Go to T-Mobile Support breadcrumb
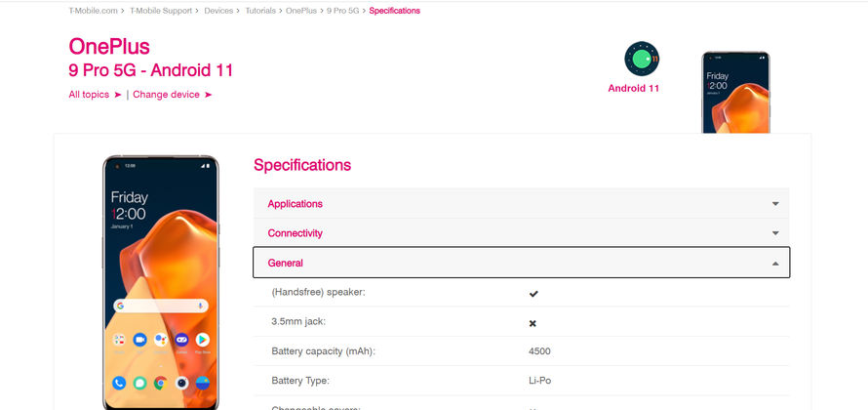 [x=161, y=11]
